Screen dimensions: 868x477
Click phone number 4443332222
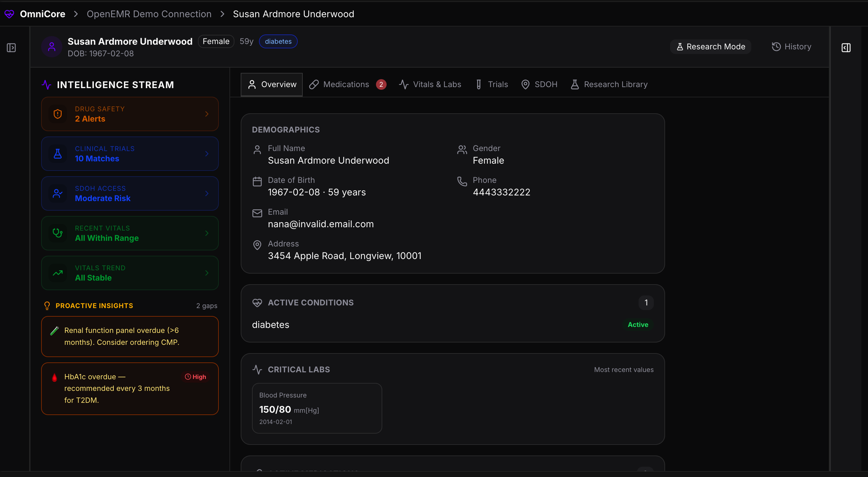pyautogui.click(x=501, y=192)
